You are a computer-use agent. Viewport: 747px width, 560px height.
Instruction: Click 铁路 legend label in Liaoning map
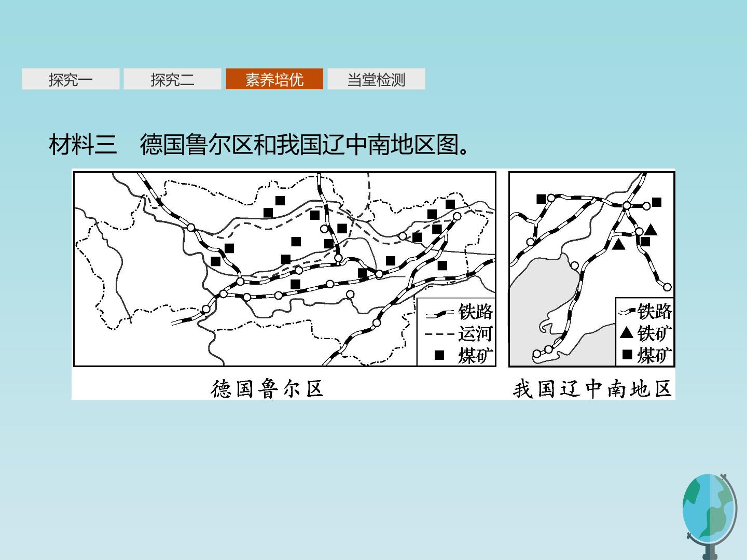[655, 311]
